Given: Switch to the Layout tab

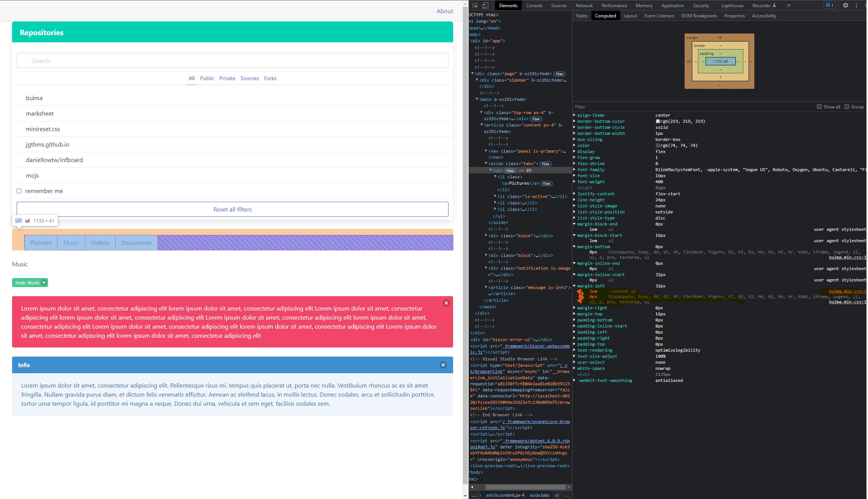Looking at the screenshot, I should (630, 15).
